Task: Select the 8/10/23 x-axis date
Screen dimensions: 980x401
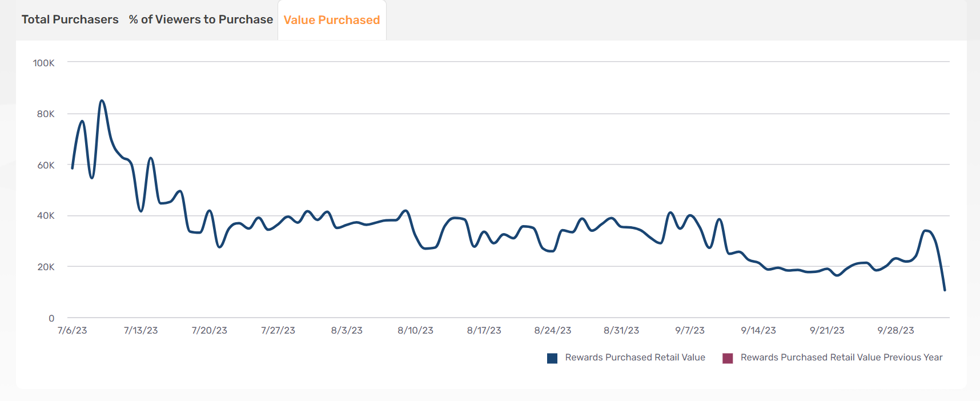Action: tap(415, 331)
